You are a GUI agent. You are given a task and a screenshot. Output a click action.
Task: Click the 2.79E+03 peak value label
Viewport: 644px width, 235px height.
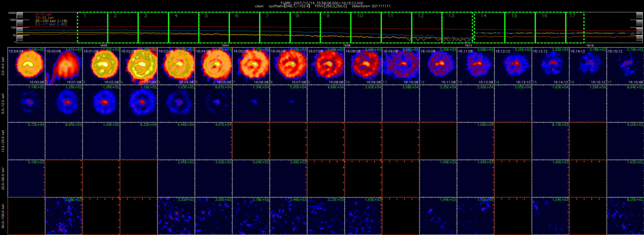[635, 49]
